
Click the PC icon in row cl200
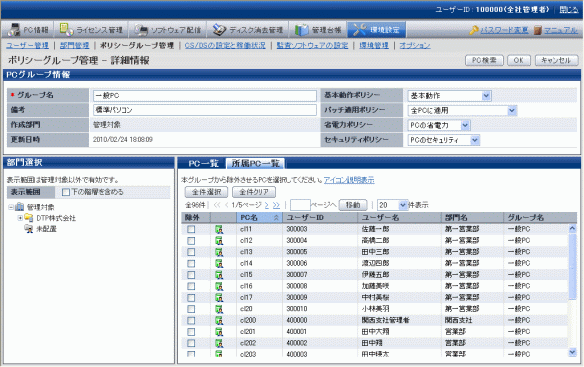(219, 320)
